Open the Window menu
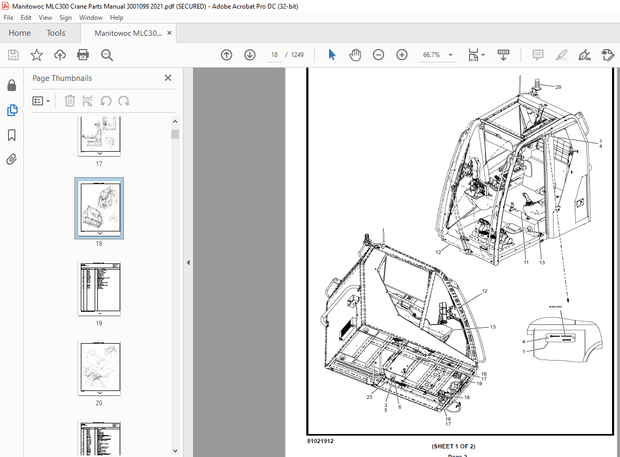The width and height of the screenshot is (620, 457). point(91,18)
